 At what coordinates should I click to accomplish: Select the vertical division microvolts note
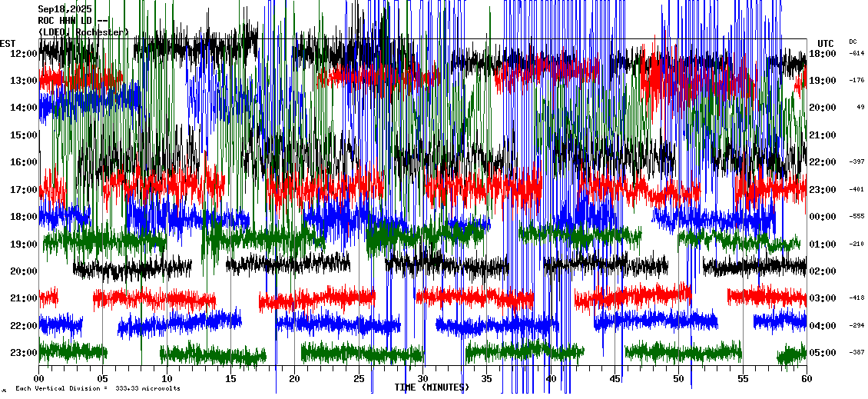(x=97, y=389)
